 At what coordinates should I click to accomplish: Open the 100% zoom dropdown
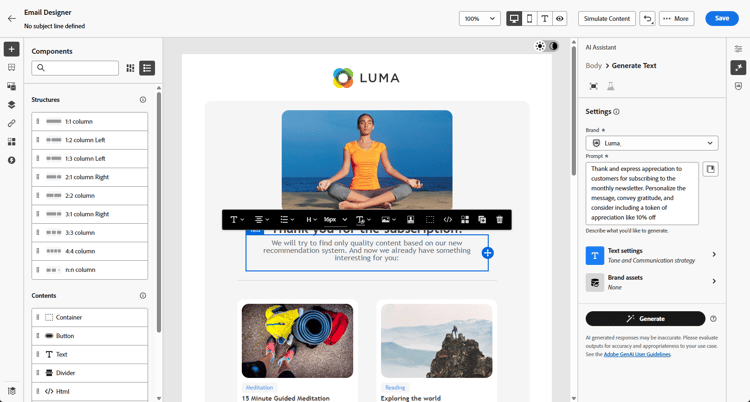click(480, 19)
